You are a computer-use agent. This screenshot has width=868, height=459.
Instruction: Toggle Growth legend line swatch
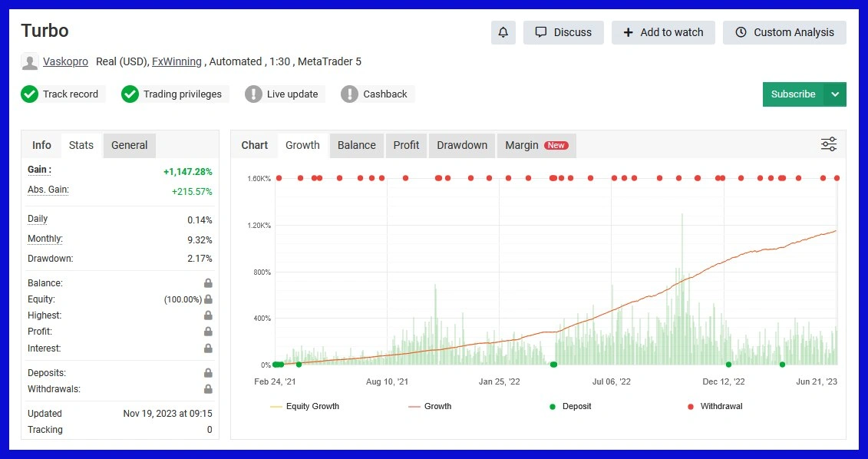click(414, 406)
